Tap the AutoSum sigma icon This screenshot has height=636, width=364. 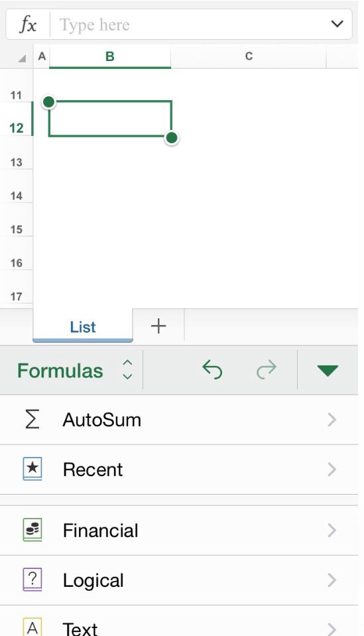tap(32, 419)
